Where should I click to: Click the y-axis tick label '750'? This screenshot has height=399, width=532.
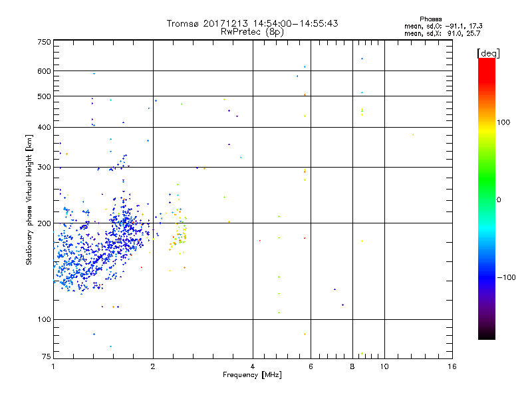pyautogui.click(x=44, y=42)
